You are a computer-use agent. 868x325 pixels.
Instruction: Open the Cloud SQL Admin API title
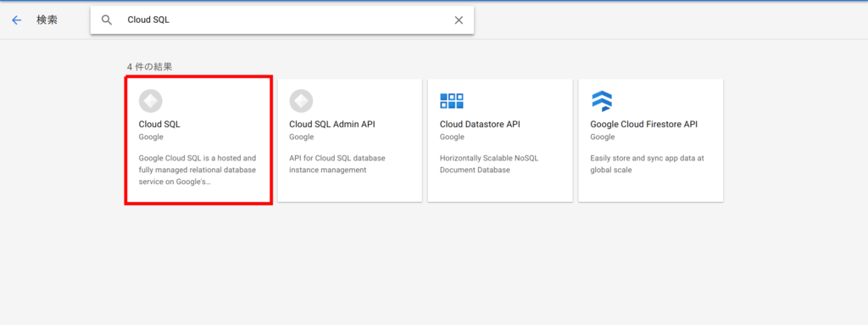coord(332,124)
